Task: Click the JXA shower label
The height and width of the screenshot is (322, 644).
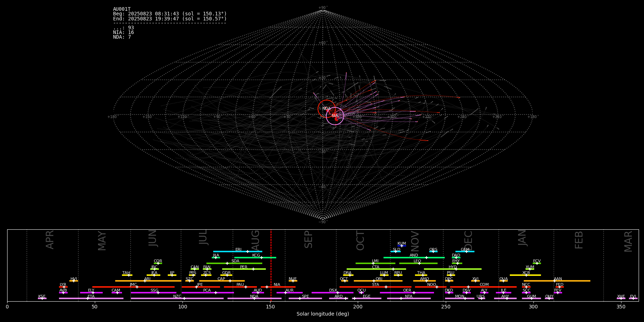Action: (216, 255)
